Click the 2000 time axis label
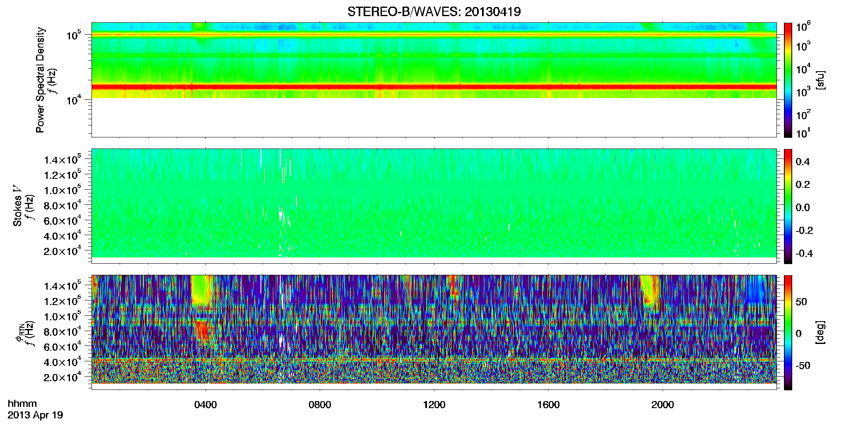Image resolution: width=868 pixels, height=447 pixels. point(663,405)
